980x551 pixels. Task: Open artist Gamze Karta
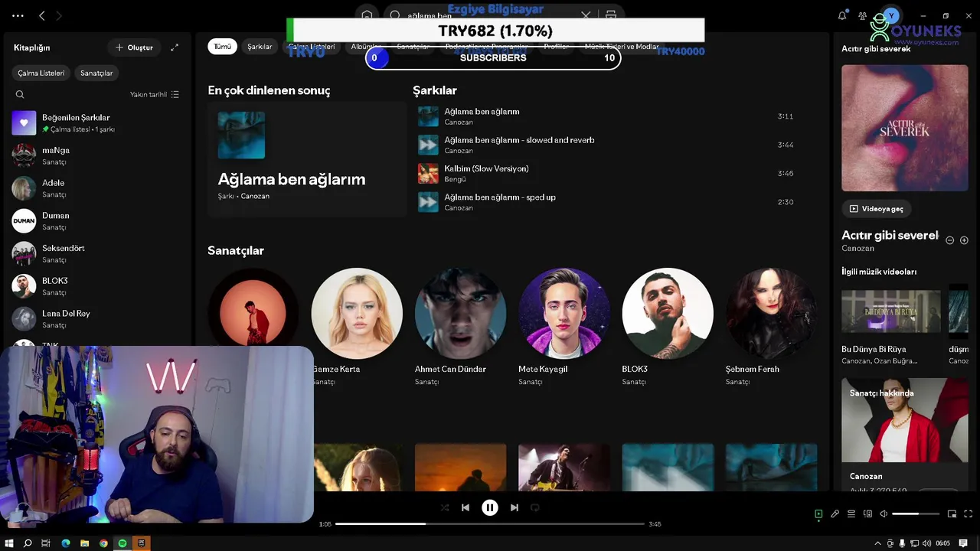pos(357,325)
